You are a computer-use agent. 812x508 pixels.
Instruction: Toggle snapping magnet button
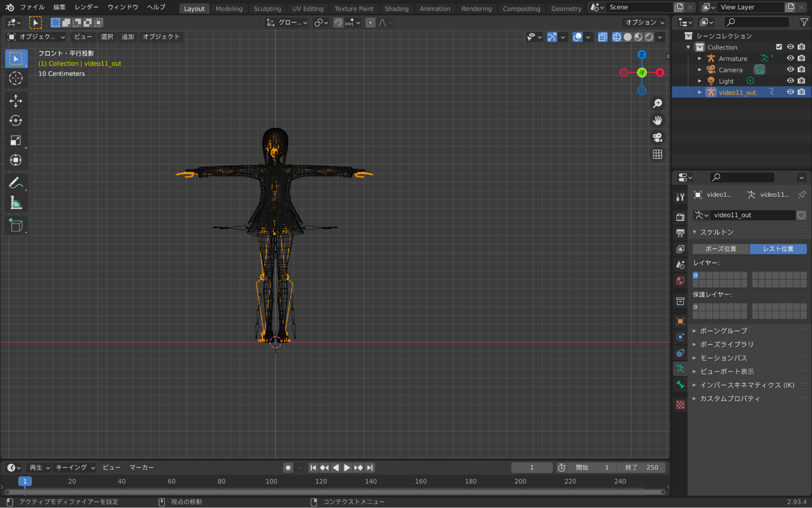(338, 23)
